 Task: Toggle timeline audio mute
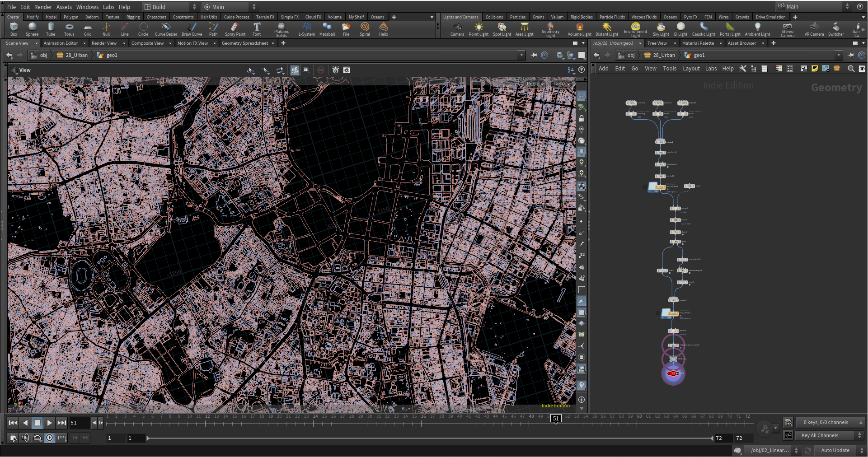pyautogui.click(x=25, y=438)
